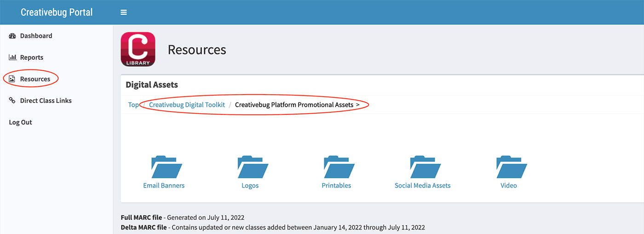644x234 pixels.
Task: Go to Dashboard in the sidebar
Action: (x=36, y=36)
